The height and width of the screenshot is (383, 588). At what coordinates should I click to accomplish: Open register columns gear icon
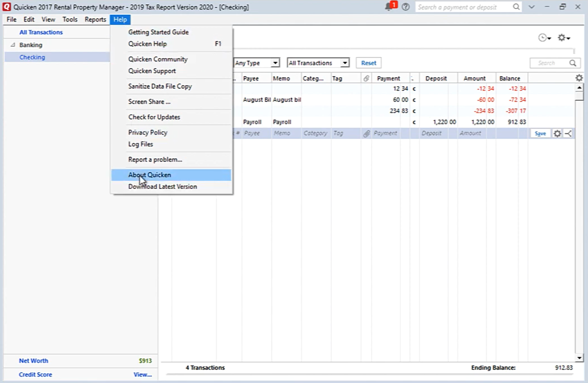click(579, 78)
